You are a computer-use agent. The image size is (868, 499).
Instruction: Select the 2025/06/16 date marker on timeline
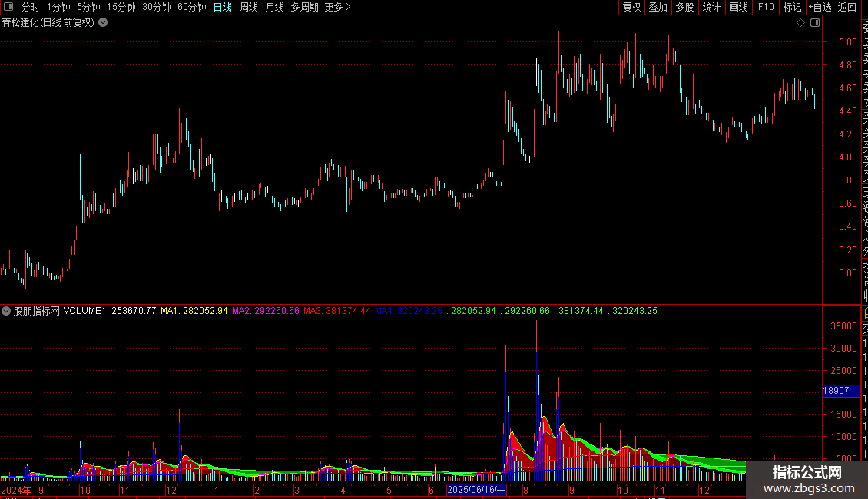click(476, 490)
